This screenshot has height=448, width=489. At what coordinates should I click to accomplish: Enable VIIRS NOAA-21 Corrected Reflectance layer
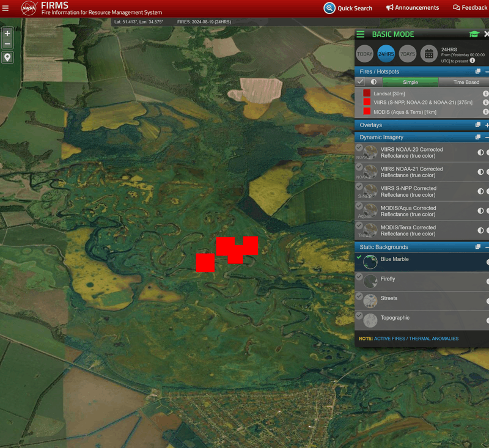(359, 167)
